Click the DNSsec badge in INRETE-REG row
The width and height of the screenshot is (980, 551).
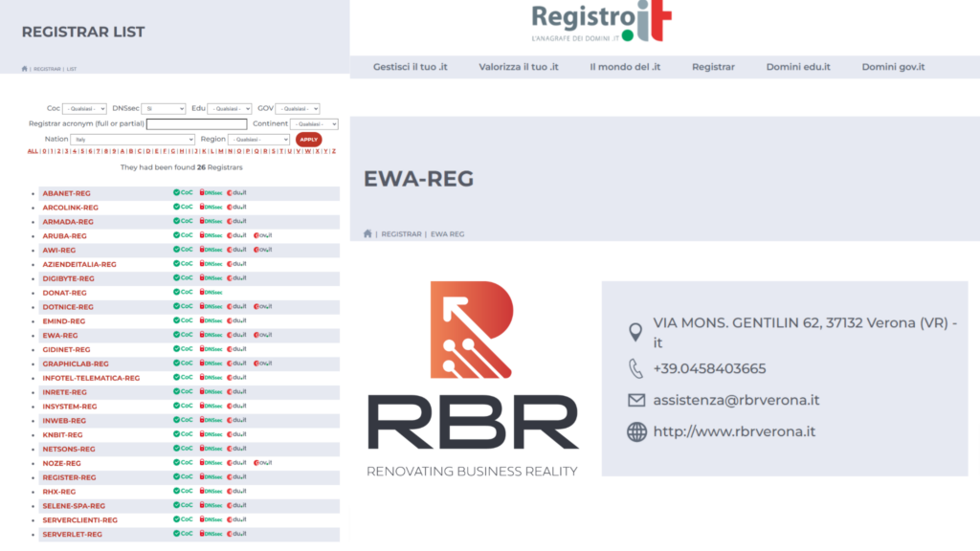coord(212,391)
